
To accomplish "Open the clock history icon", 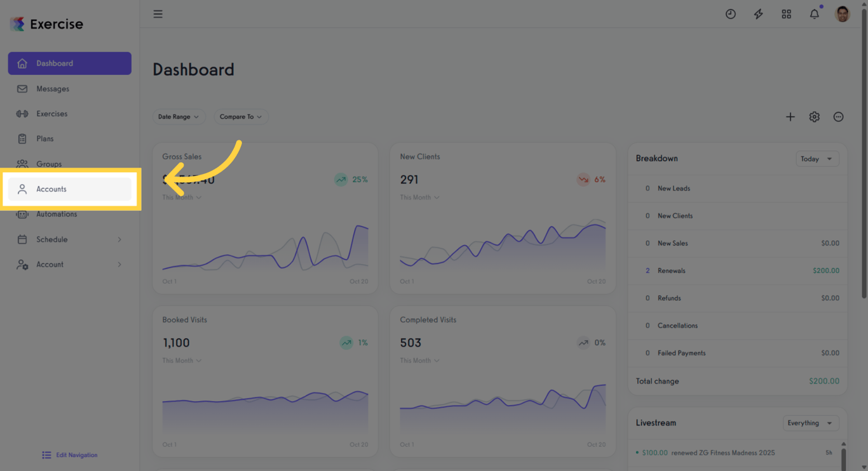I will tap(731, 14).
